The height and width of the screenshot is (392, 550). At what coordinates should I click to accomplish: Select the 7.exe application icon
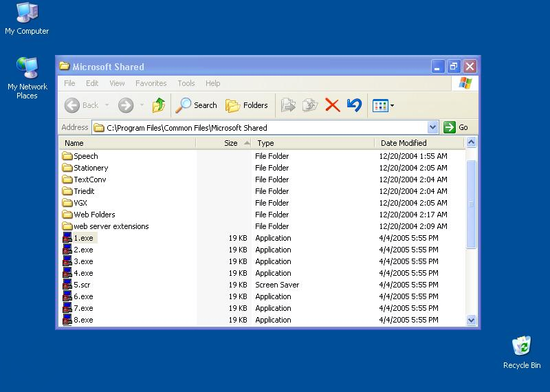67,308
